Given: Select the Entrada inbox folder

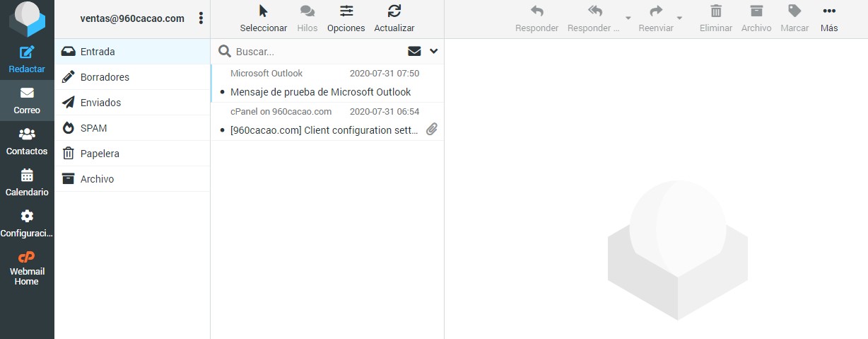Looking at the screenshot, I should point(132,52).
